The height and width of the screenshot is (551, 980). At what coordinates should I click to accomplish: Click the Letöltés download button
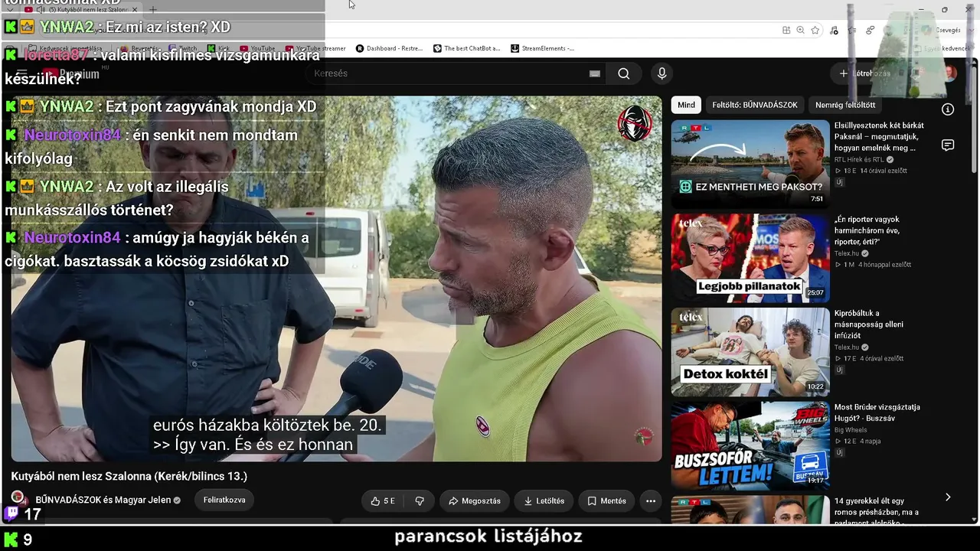point(544,501)
